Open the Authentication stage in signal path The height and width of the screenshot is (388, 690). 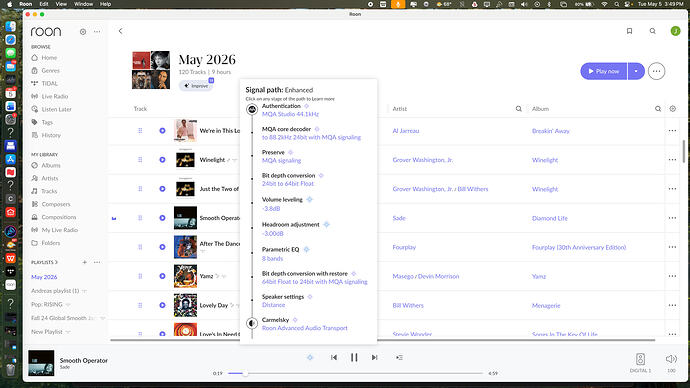coord(281,106)
